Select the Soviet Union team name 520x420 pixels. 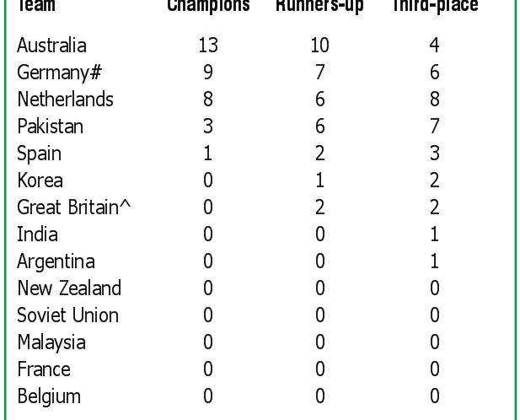(67, 315)
